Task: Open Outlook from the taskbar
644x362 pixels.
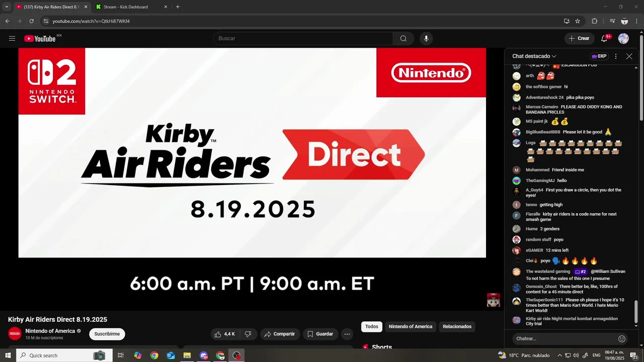Action: pos(171,355)
